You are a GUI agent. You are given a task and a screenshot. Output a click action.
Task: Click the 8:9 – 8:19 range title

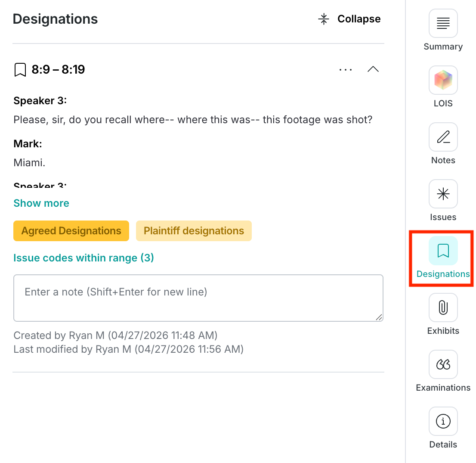click(x=58, y=70)
